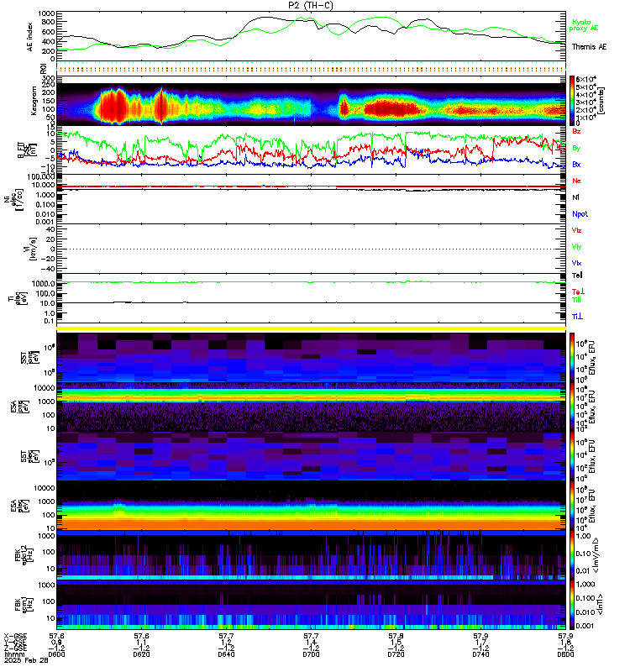Click the dotted ROI indicator row

point(311,69)
